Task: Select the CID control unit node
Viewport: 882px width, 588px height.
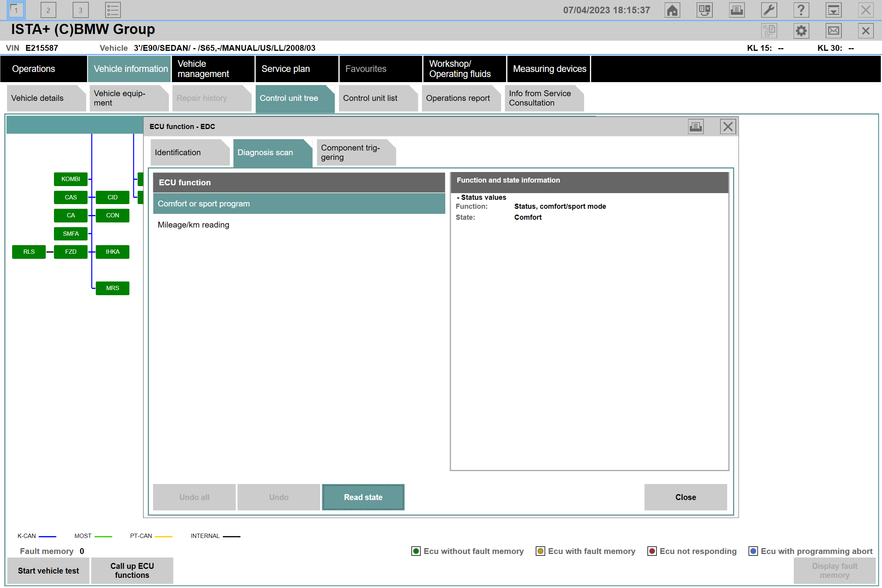Action: pyautogui.click(x=113, y=197)
